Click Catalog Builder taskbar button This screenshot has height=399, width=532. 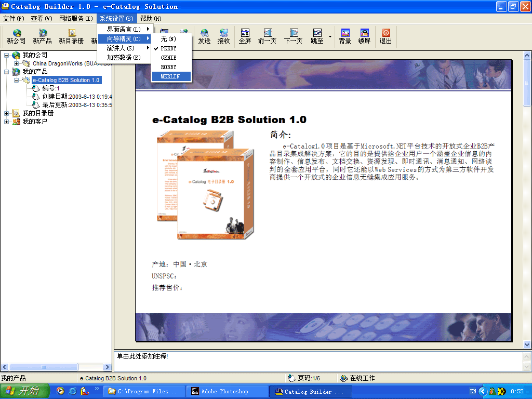pyautogui.click(x=311, y=392)
